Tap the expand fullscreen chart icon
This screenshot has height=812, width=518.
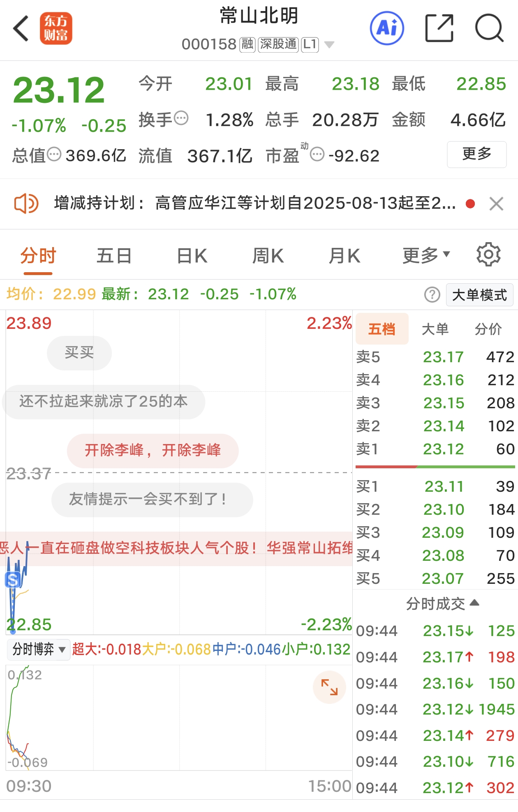329,687
